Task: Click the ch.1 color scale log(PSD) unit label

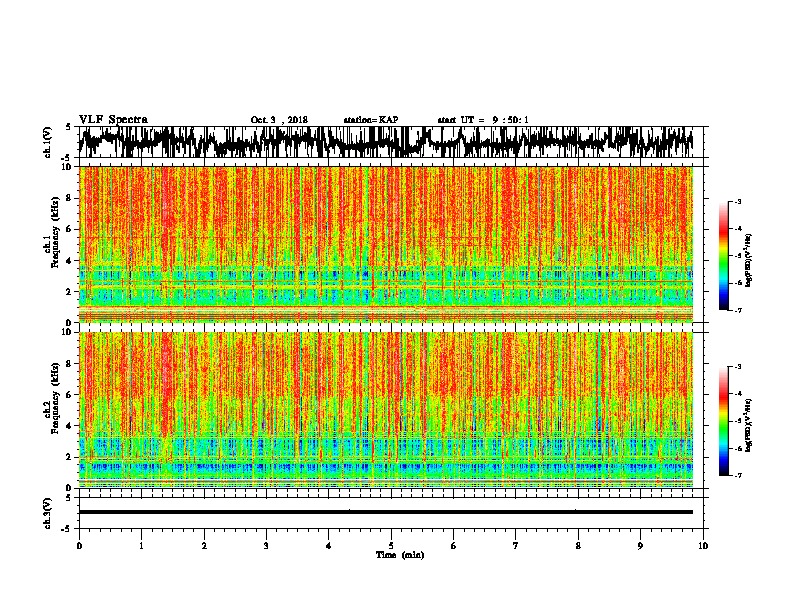Action: point(749,261)
